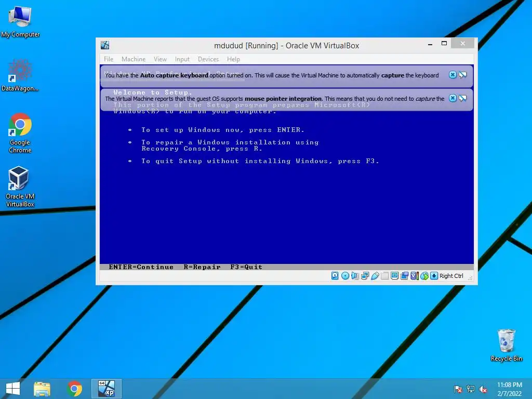Click the Action Center flag tray icon
Viewport: 532px width, 399px height.
point(458,389)
